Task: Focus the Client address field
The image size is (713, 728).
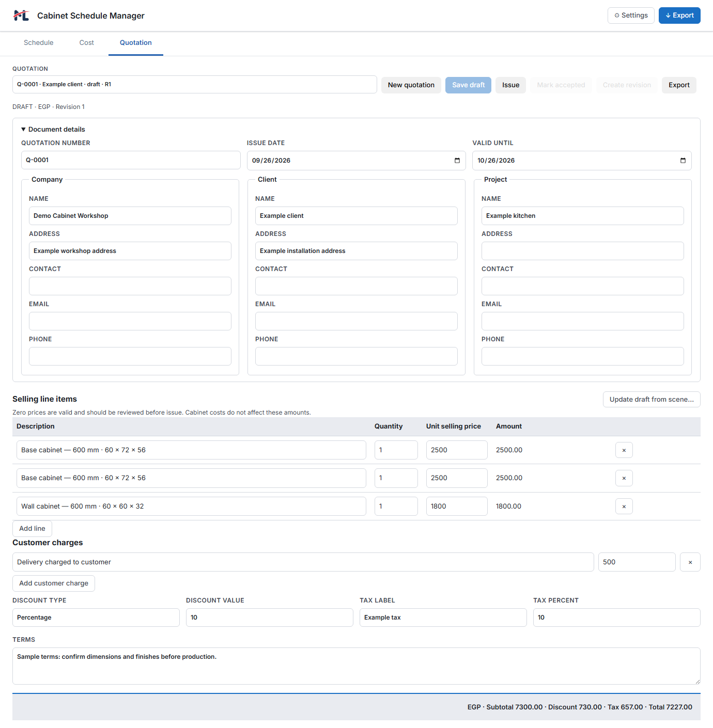Action: (x=357, y=251)
